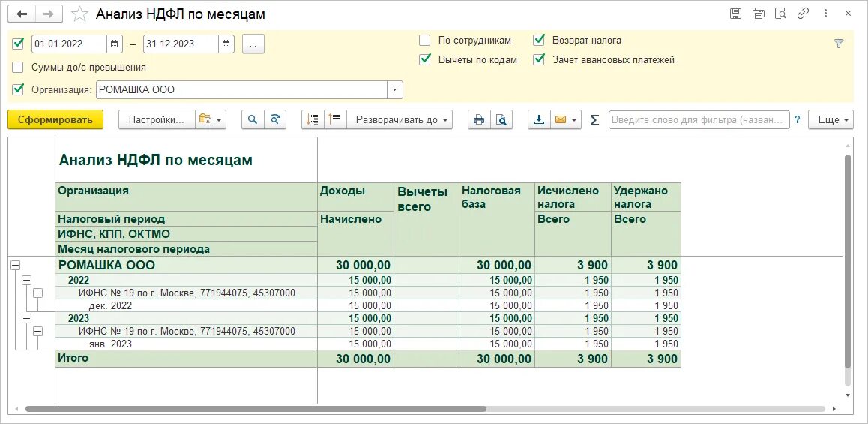Go forward with the right arrow
Image resolution: width=868 pixels, height=424 pixels.
click(x=49, y=14)
